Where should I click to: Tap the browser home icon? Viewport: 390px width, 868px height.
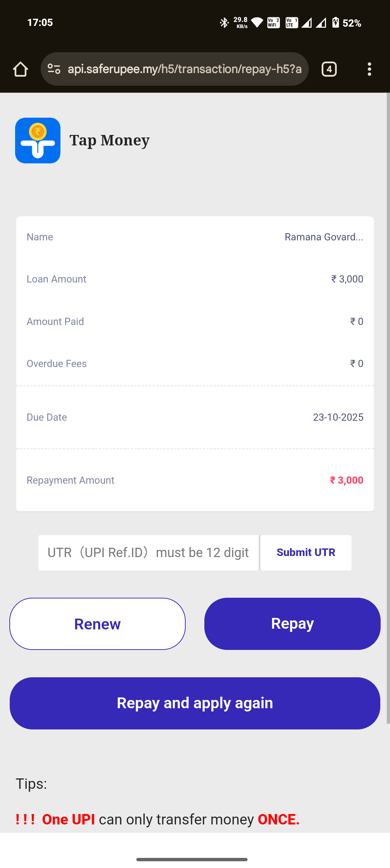[21, 69]
